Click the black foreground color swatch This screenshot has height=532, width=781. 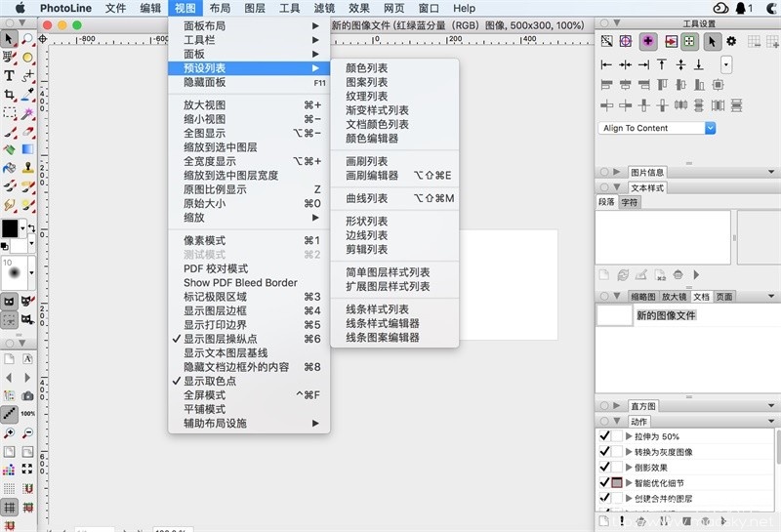tap(10, 228)
